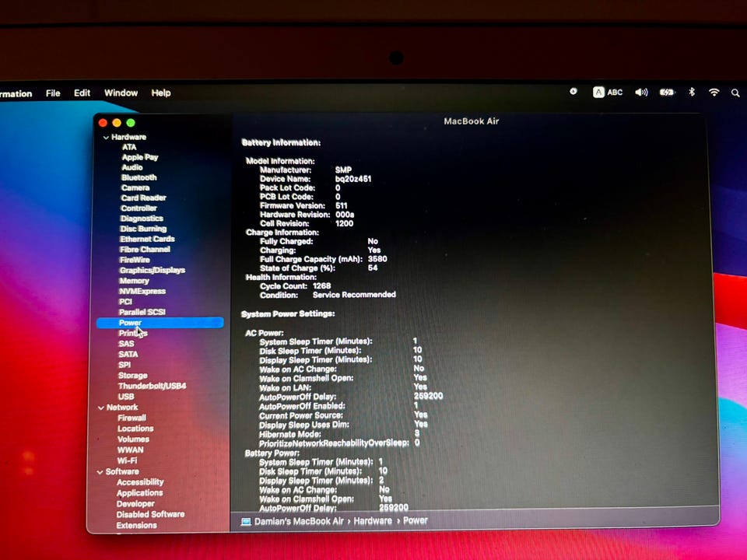Click the Device Name value bq20z451

click(x=353, y=179)
